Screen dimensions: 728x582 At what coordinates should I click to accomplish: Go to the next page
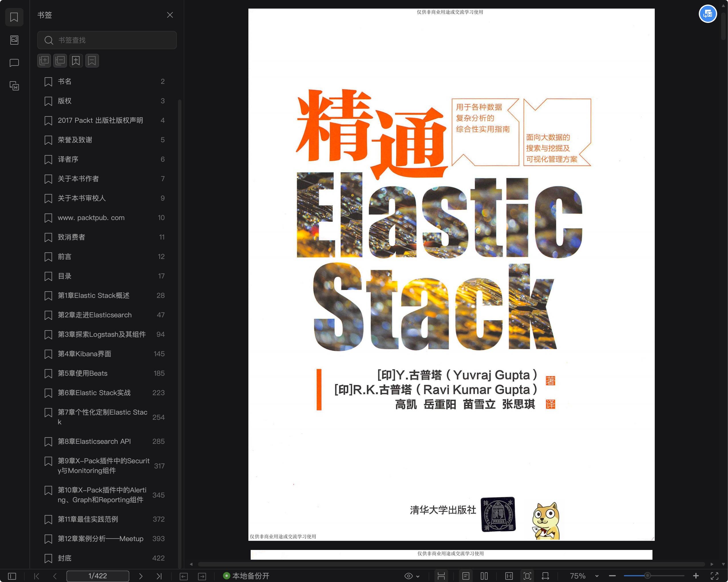141,576
